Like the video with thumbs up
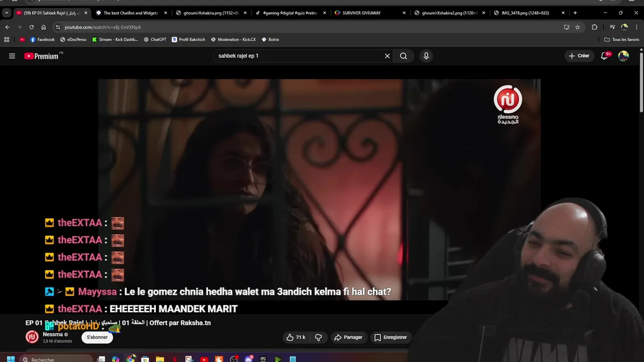644x362 pixels. (296, 337)
